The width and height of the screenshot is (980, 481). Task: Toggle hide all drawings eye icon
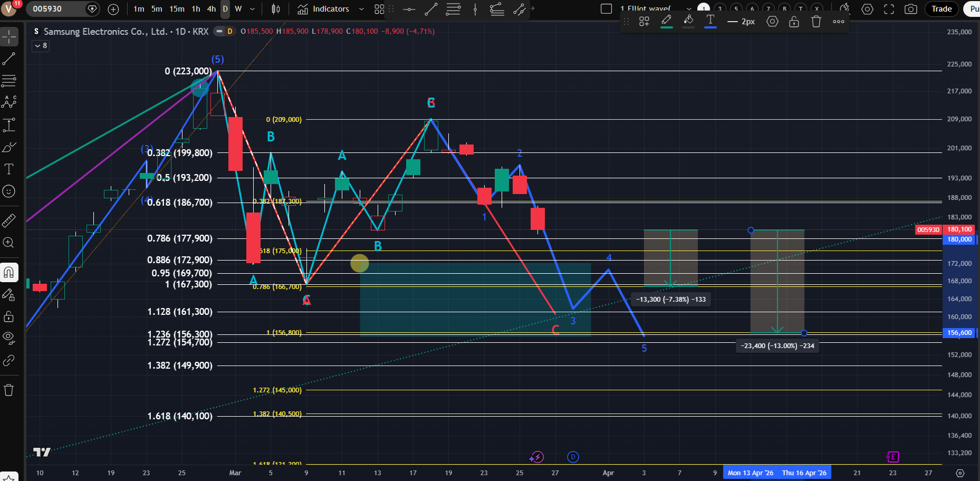9,337
